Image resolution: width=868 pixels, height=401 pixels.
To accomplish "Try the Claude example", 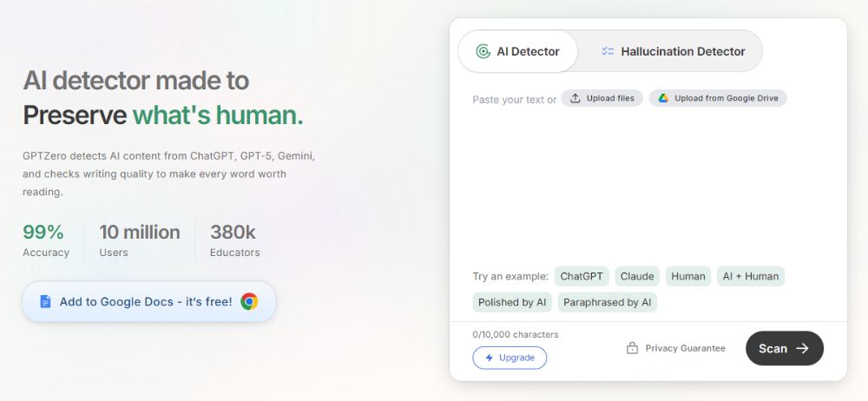I will [636, 276].
